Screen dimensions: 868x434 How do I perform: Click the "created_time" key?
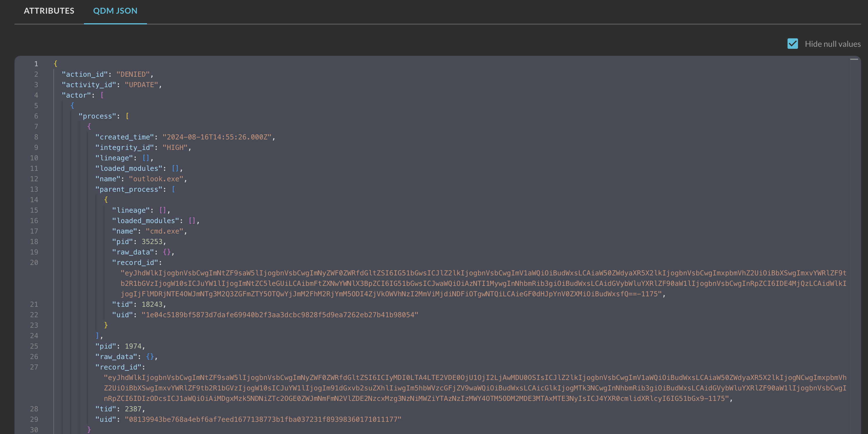pyautogui.click(x=125, y=137)
